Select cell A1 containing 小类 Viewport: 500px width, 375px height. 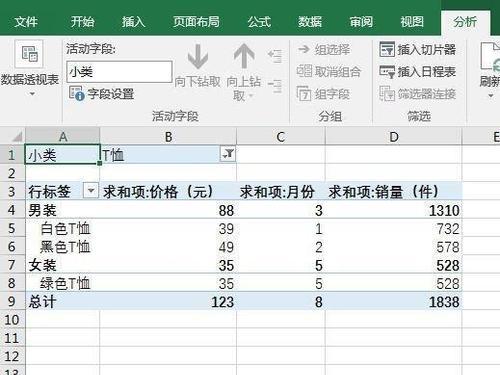pos(63,154)
